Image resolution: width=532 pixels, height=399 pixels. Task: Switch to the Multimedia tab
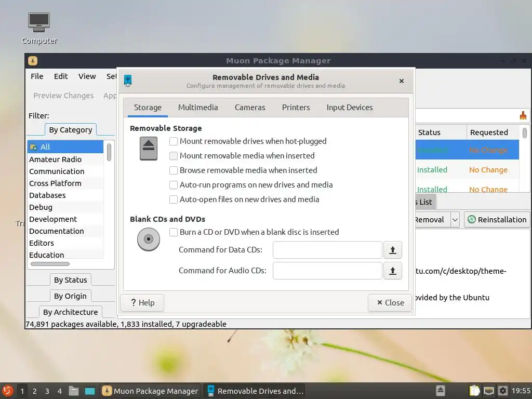click(x=198, y=108)
